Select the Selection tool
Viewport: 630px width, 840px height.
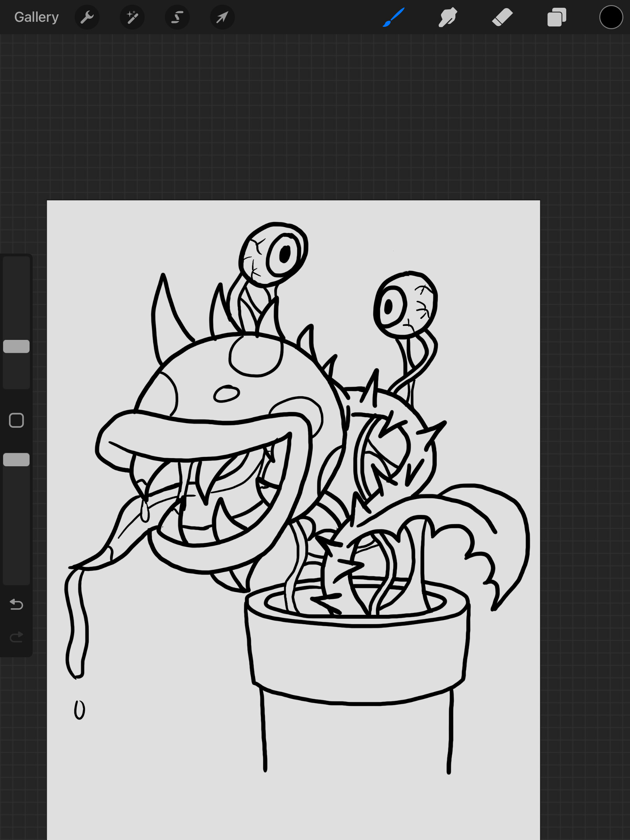pos(177,17)
